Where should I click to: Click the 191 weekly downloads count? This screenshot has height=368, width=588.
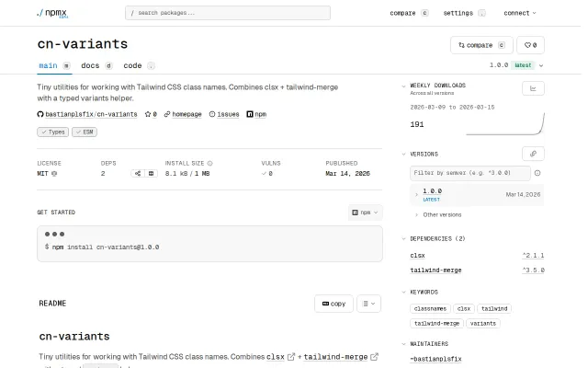pos(417,125)
